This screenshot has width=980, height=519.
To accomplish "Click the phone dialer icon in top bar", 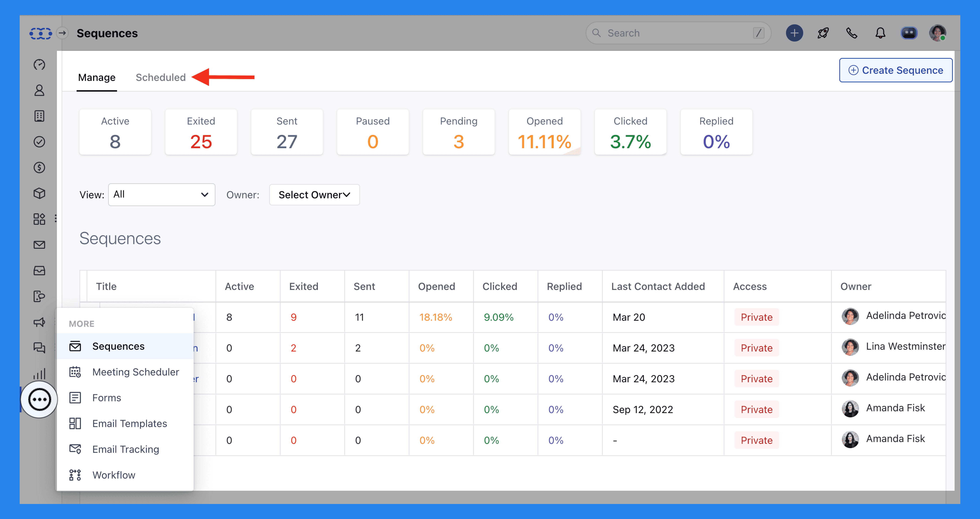I will click(x=852, y=33).
